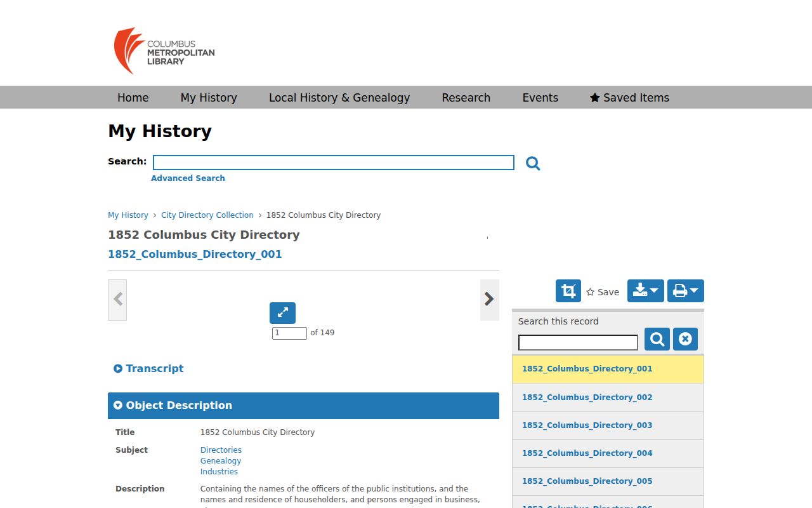Viewport: 812px width, 508px height.
Task: Open the Industries subject link
Action: [219, 472]
